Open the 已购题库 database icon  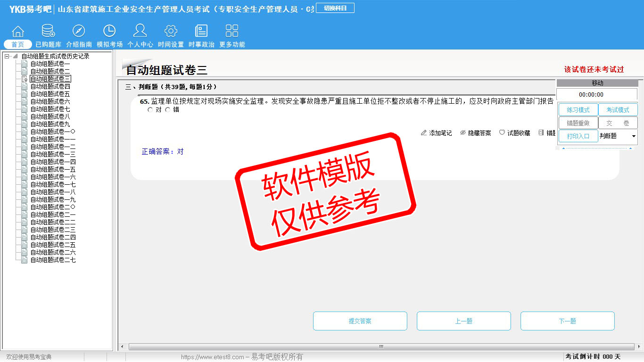click(48, 32)
